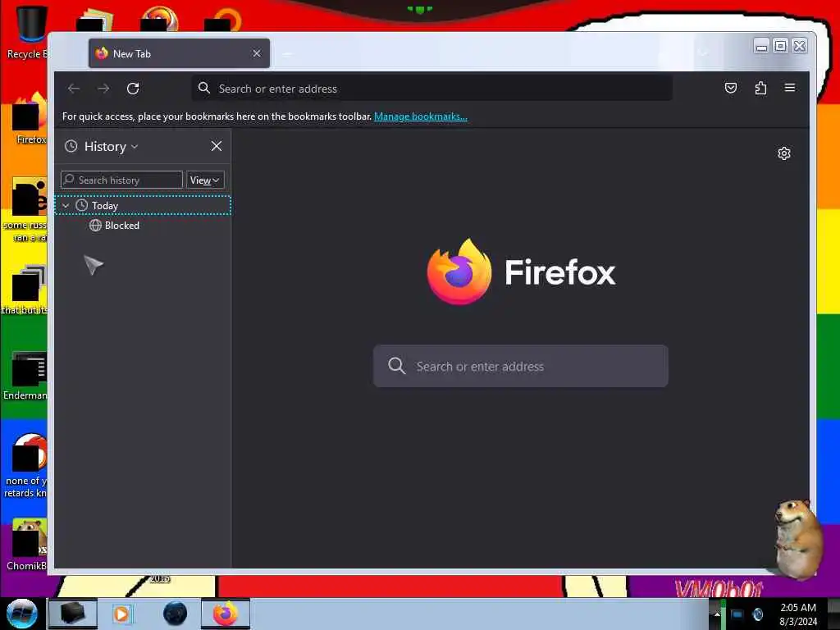Viewport: 840px width, 630px height.
Task: Select the Recycle Bin desktop icon
Action: [x=28, y=32]
